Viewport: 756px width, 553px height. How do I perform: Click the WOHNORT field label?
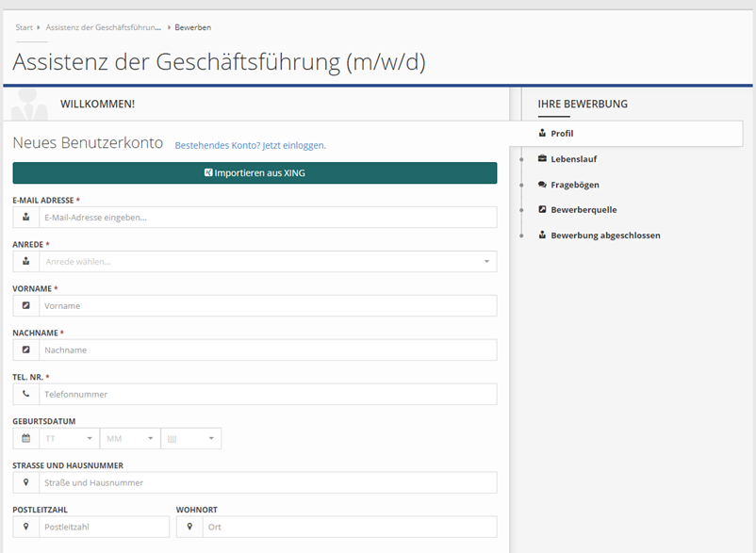pyautogui.click(x=197, y=510)
